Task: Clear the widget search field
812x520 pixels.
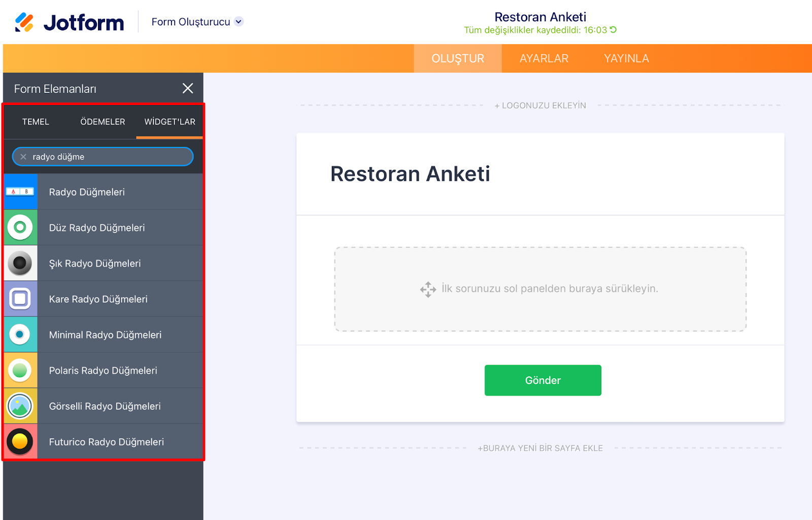Action: (23, 157)
